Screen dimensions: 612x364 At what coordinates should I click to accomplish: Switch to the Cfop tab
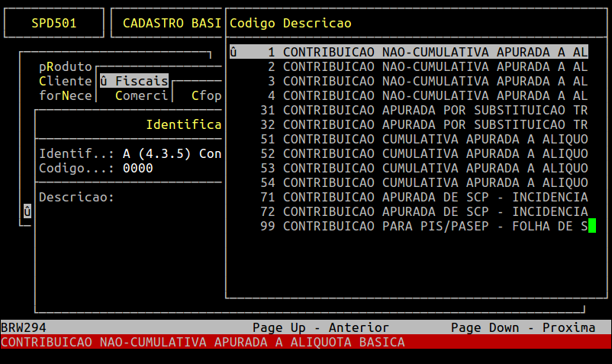point(206,95)
